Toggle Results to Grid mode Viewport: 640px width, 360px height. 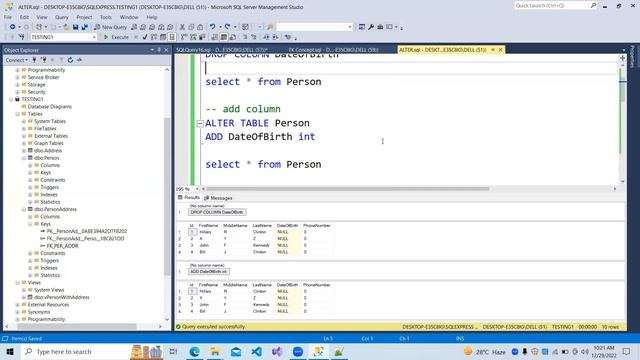click(x=224, y=37)
